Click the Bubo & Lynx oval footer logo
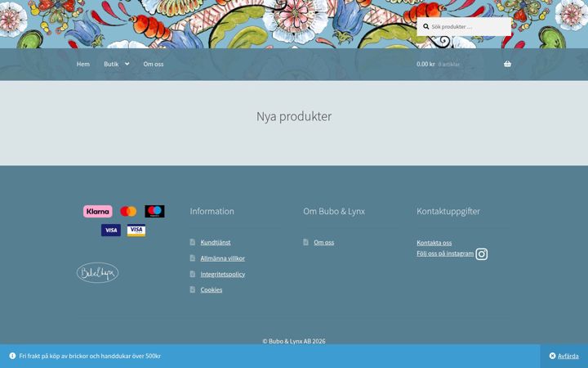 pyautogui.click(x=97, y=272)
